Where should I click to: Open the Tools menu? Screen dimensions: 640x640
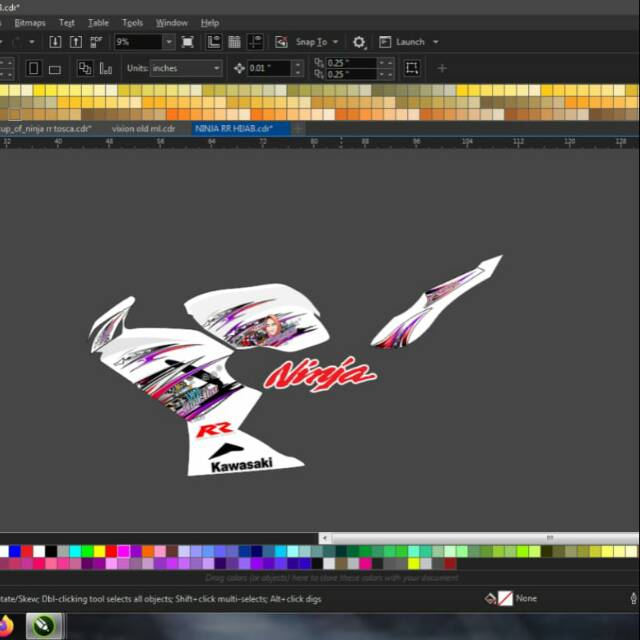click(132, 23)
